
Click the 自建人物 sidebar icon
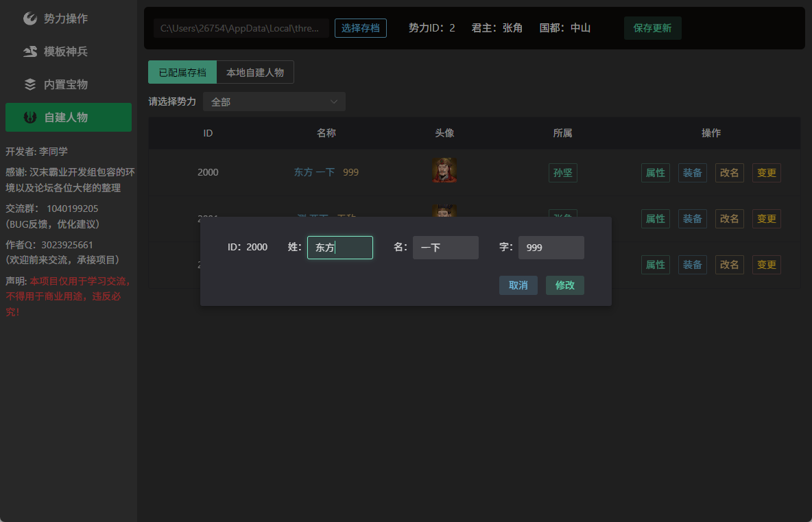tap(30, 117)
